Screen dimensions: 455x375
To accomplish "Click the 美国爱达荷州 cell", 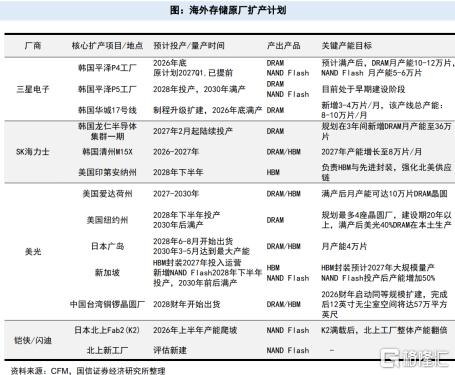I will pyautogui.click(x=107, y=194).
